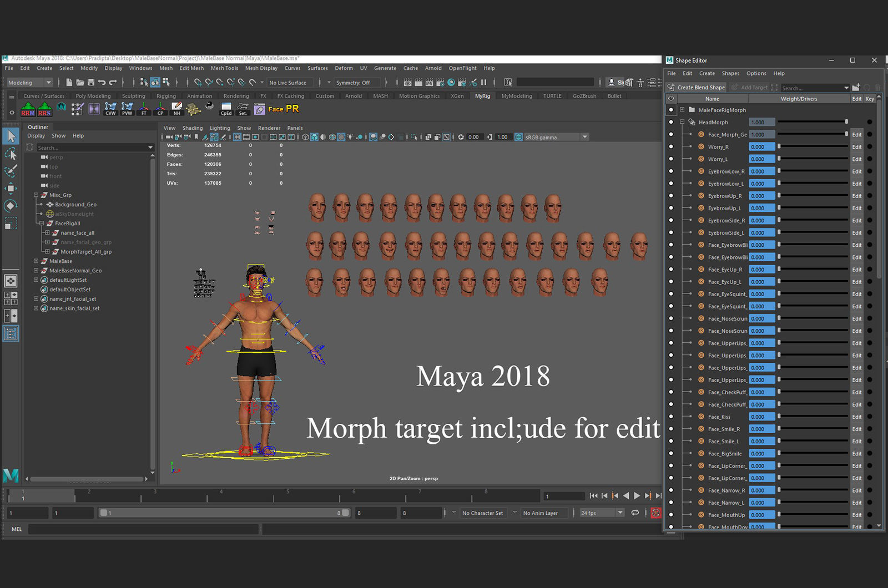Click the Outliner search field
Screen dimensions: 888x588
tap(94, 148)
